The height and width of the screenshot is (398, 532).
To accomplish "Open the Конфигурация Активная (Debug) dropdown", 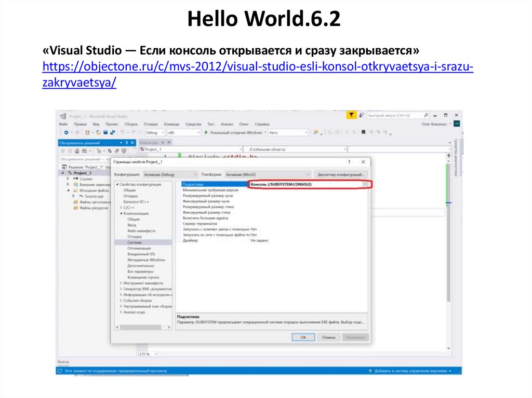I will pos(170,174).
